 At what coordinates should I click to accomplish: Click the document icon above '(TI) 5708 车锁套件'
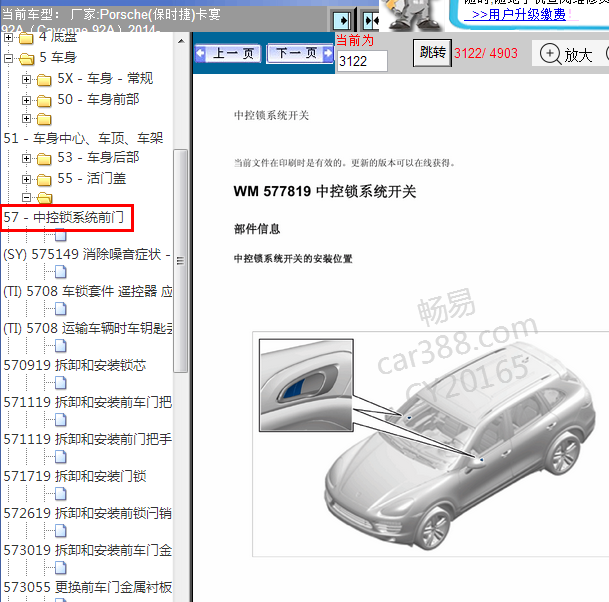point(61,272)
